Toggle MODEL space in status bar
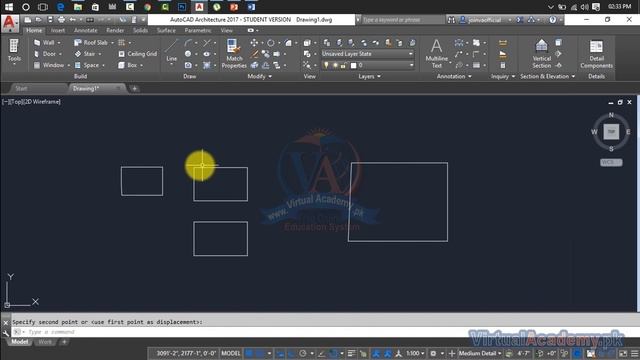This screenshot has height=360, width=640. point(231,353)
